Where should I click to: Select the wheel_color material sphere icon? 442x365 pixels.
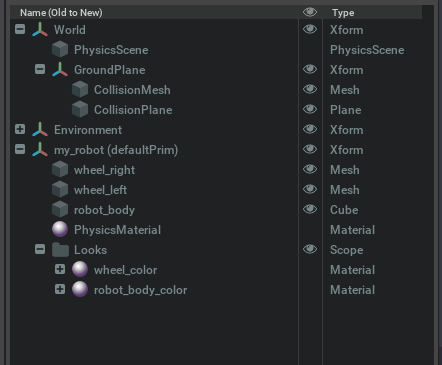[x=80, y=269]
